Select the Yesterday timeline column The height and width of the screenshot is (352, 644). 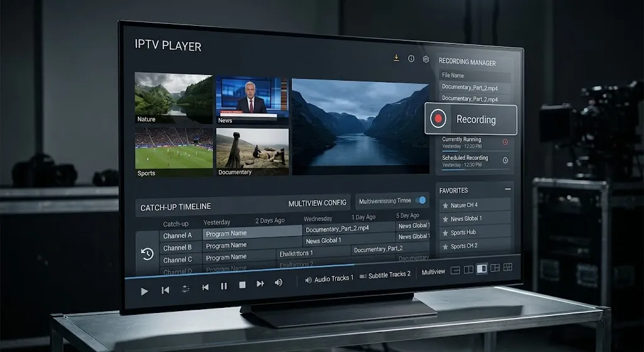pos(217,222)
